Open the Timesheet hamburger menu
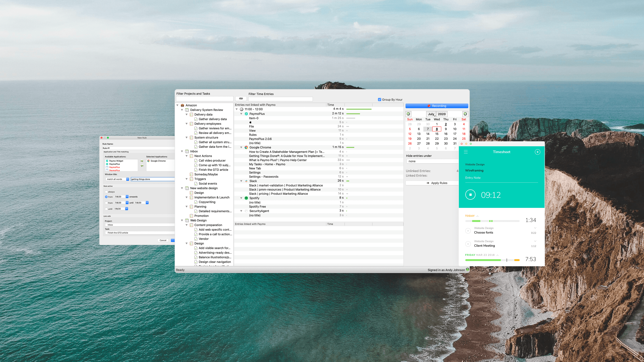Screen dimensions: 644x362 point(466,152)
